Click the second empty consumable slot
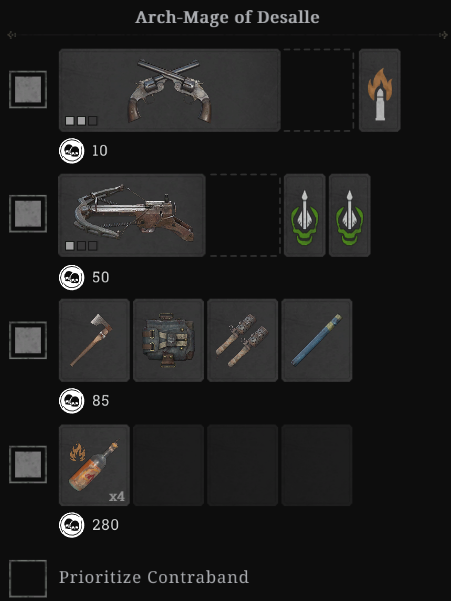The image size is (451, 601). (x=243, y=465)
